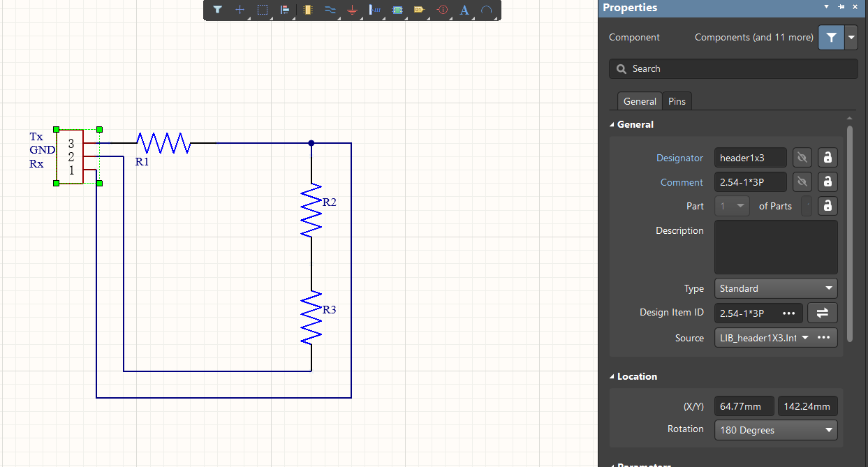Select resistor R2 in schematic
This screenshot has width=868, height=467.
[311, 210]
